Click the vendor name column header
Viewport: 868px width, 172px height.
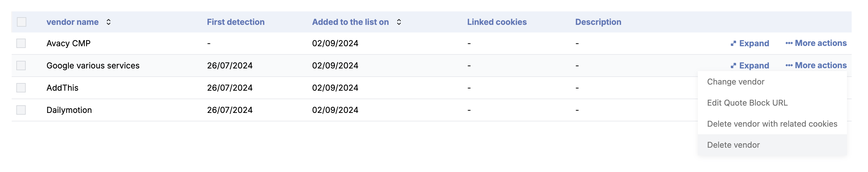point(72,22)
